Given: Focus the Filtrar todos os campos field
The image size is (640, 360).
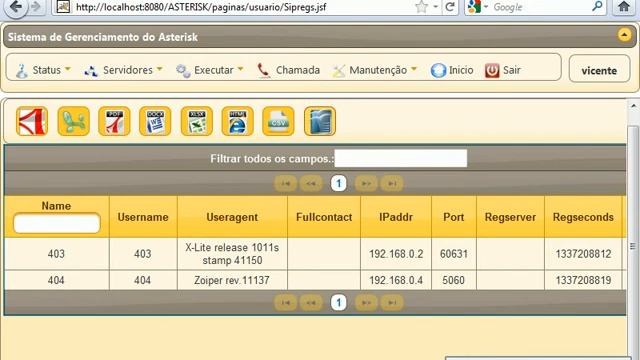Looking at the screenshot, I should tap(400, 158).
